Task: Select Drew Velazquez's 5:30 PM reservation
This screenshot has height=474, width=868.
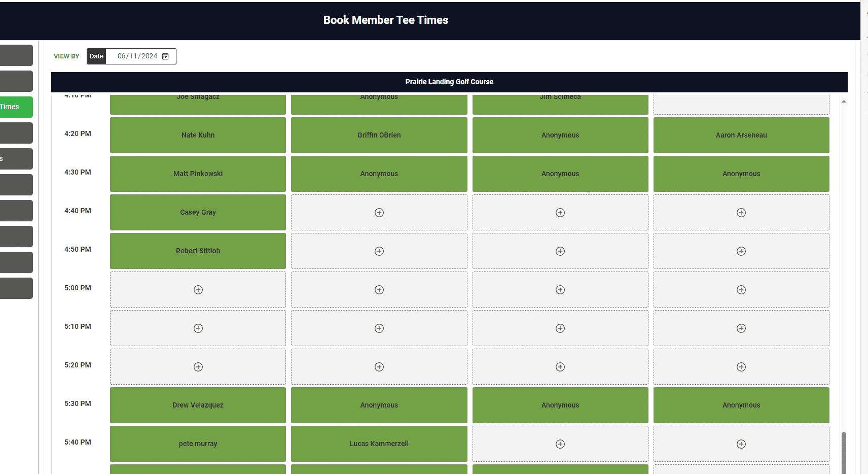Action: pos(198,405)
